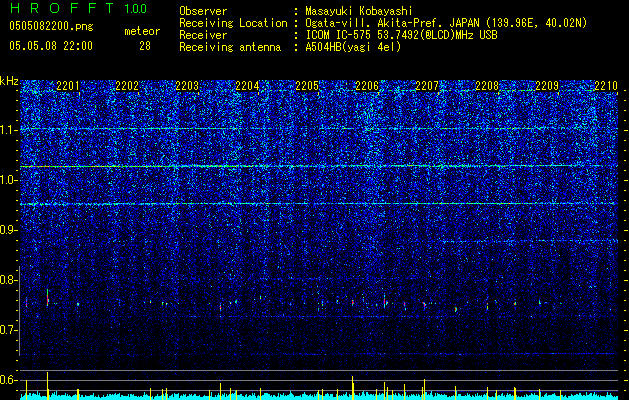Select the filename 0505082200.png
Screen dimensions: 629x400
[51, 27]
